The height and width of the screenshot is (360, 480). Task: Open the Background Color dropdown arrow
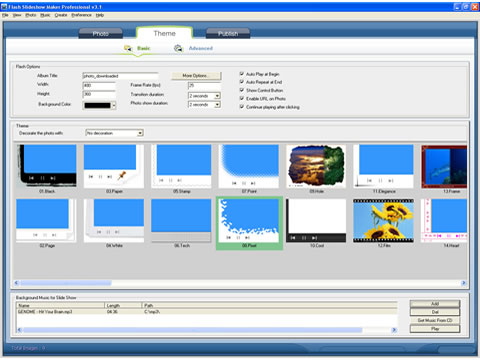[114, 105]
